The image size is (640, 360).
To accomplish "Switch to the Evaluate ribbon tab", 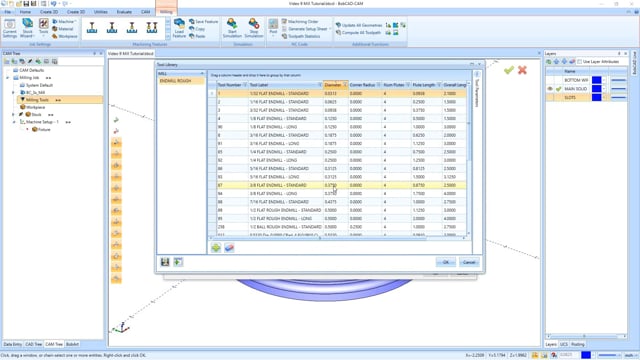I will pos(124,12).
